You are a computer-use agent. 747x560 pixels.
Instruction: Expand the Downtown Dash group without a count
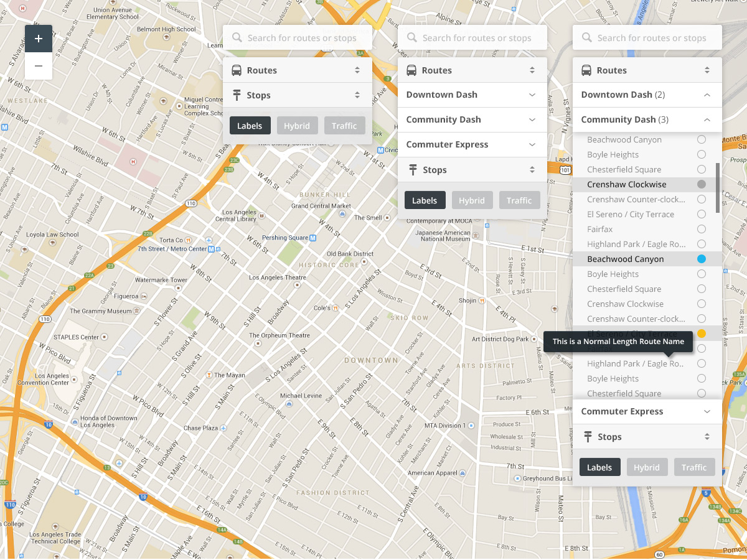[x=532, y=95]
